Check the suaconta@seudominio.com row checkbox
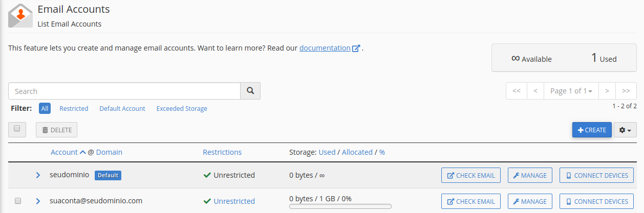This screenshot has height=213, width=644. click(x=18, y=201)
